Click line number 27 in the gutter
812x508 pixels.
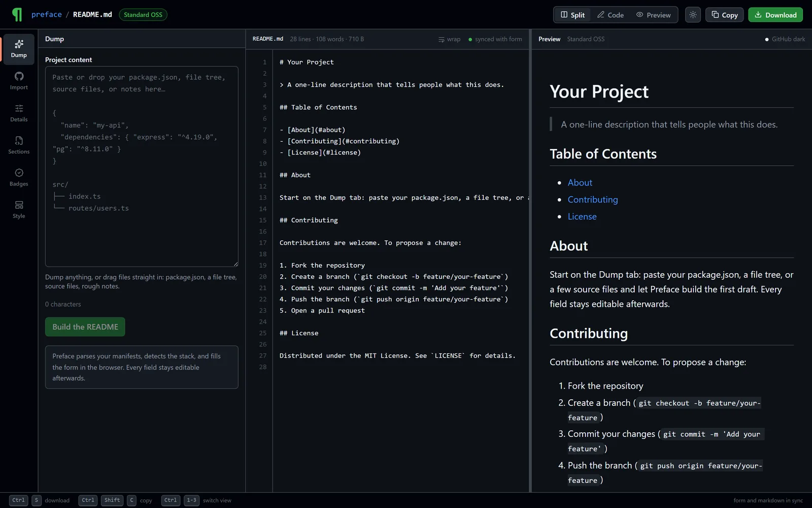pyautogui.click(x=263, y=356)
